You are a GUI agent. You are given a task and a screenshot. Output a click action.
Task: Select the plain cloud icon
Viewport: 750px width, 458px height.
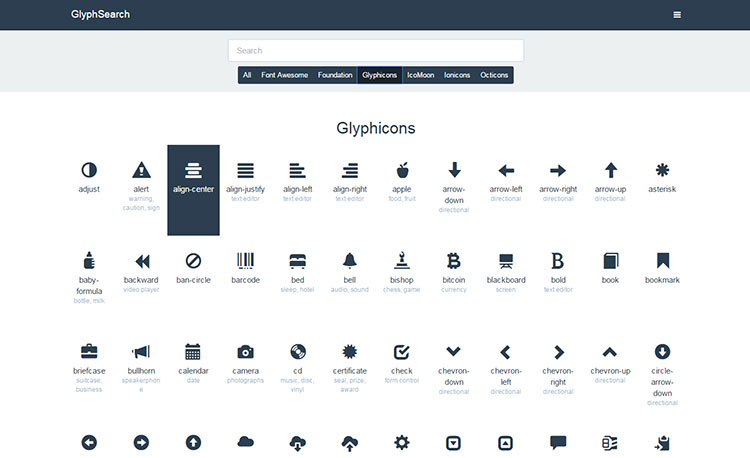click(x=245, y=442)
